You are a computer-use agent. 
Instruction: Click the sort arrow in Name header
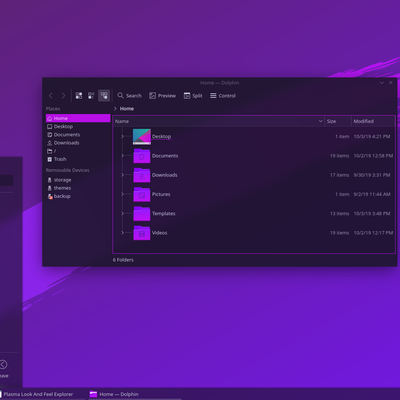[x=320, y=121]
